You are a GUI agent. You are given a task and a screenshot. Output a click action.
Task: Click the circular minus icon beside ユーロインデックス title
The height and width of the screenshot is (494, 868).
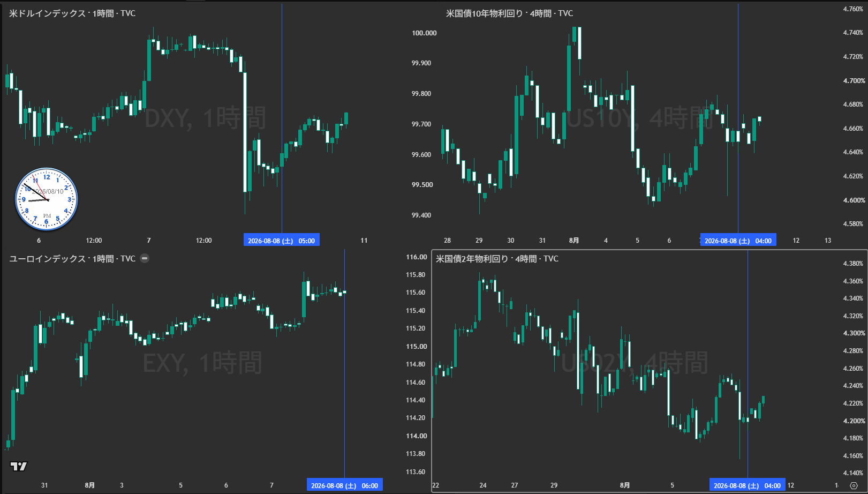tap(145, 258)
